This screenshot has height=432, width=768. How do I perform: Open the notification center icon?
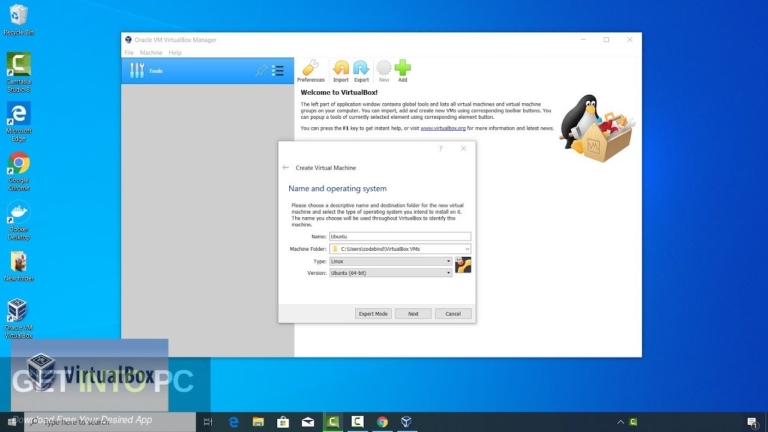pyautogui.click(x=752, y=422)
